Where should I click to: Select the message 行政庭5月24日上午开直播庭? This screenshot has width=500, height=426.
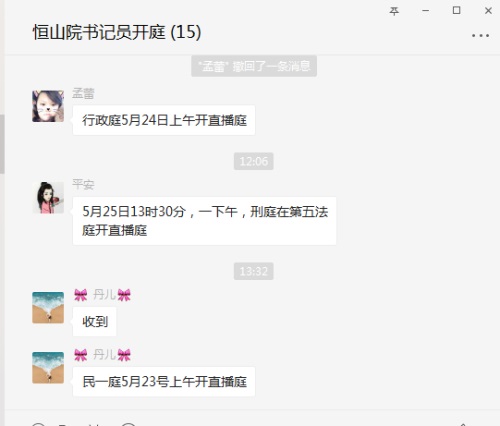pyautogui.click(x=164, y=120)
